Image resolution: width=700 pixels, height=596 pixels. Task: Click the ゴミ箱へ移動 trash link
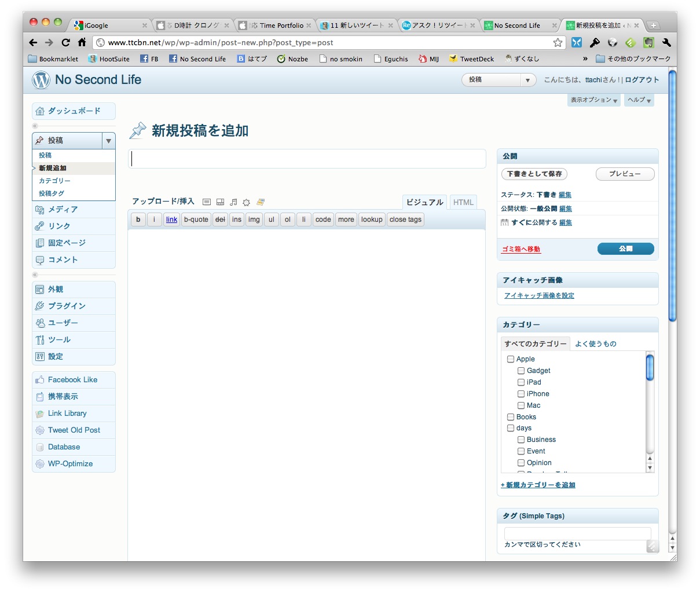(x=521, y=249)
